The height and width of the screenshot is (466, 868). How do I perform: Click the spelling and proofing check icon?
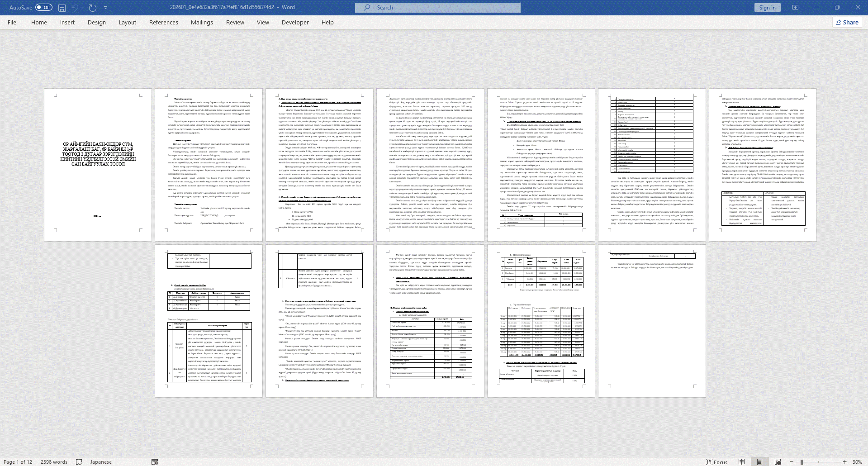coord(79,462)
